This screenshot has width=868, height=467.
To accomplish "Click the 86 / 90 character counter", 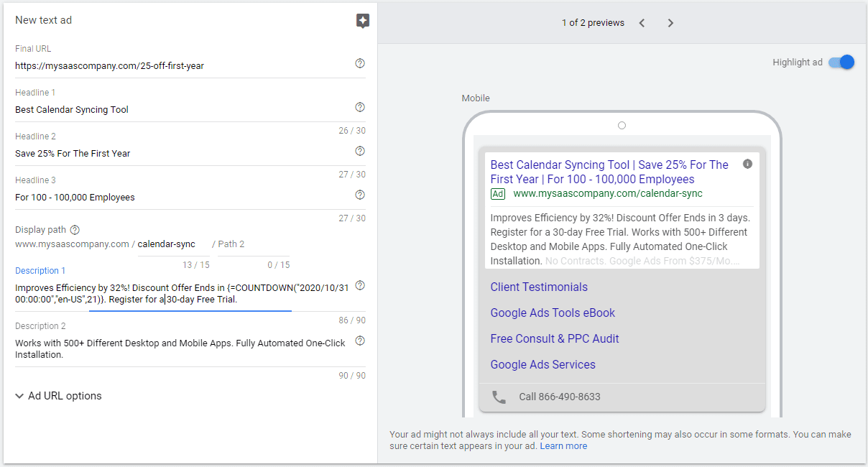I will point(352,320).
